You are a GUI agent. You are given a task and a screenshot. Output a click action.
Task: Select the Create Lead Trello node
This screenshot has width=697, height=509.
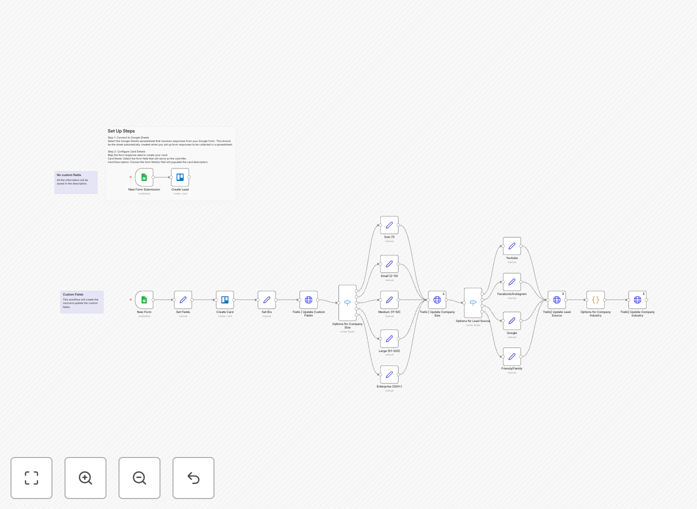[180, 177]
